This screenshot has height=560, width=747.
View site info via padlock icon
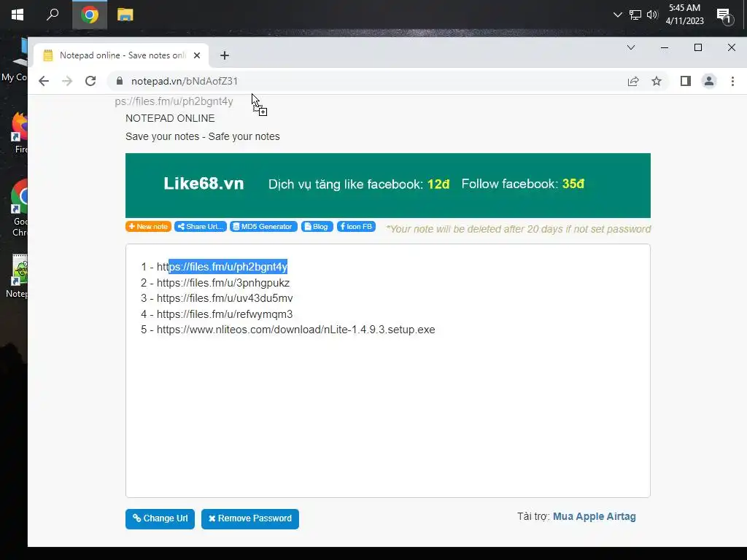click(120, 81)
